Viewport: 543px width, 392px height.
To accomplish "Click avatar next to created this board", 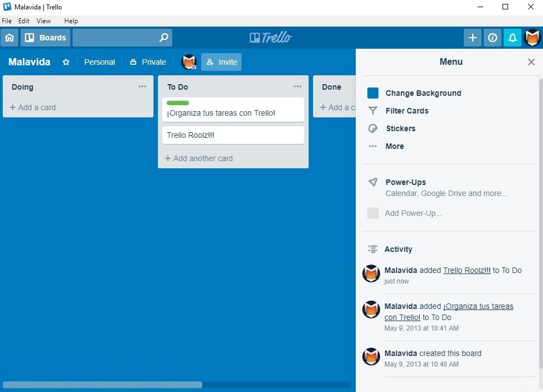I will (371, 357).
